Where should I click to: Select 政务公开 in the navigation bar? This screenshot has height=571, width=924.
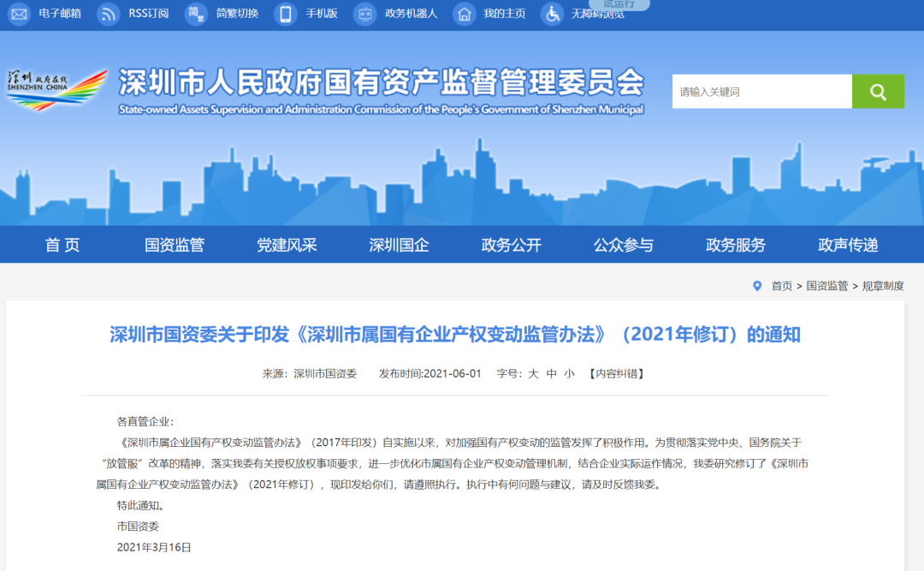[512, 245]
